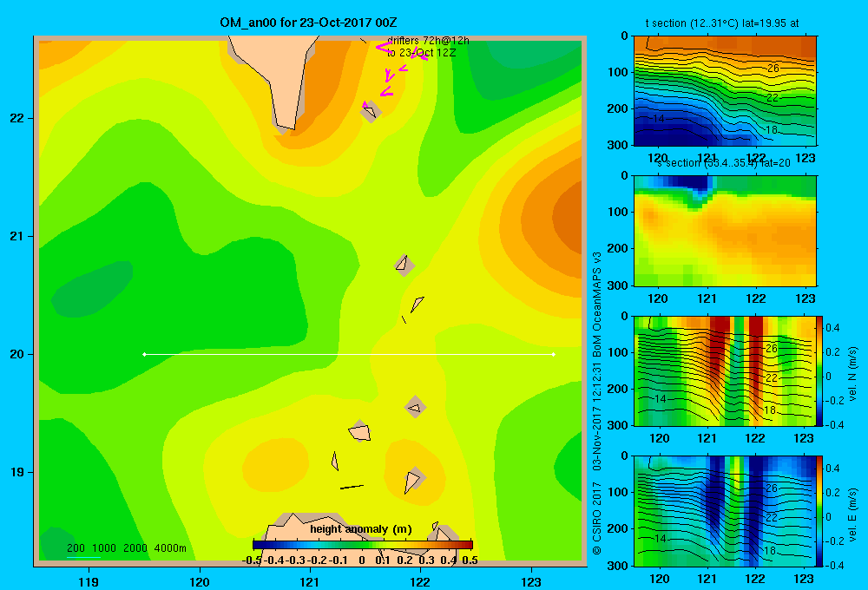Click contour label 14 in the temperature section

coord(658,119)
